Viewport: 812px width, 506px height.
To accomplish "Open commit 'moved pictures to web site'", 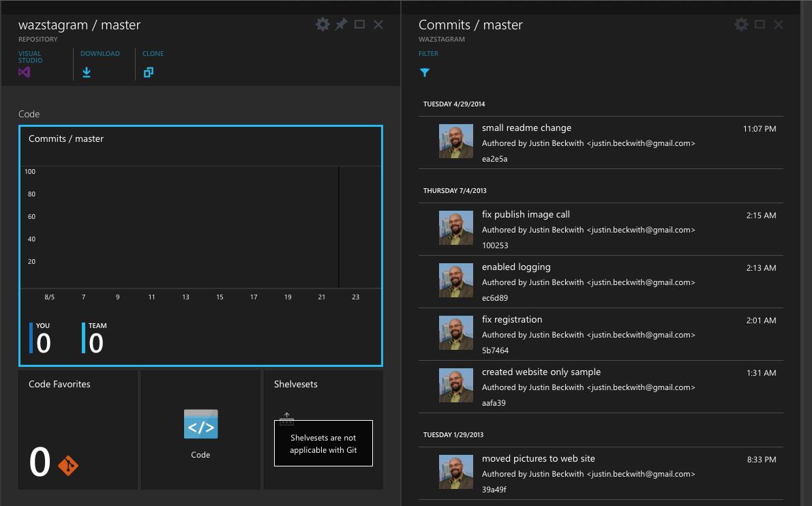I will click(x=601, y=473).
